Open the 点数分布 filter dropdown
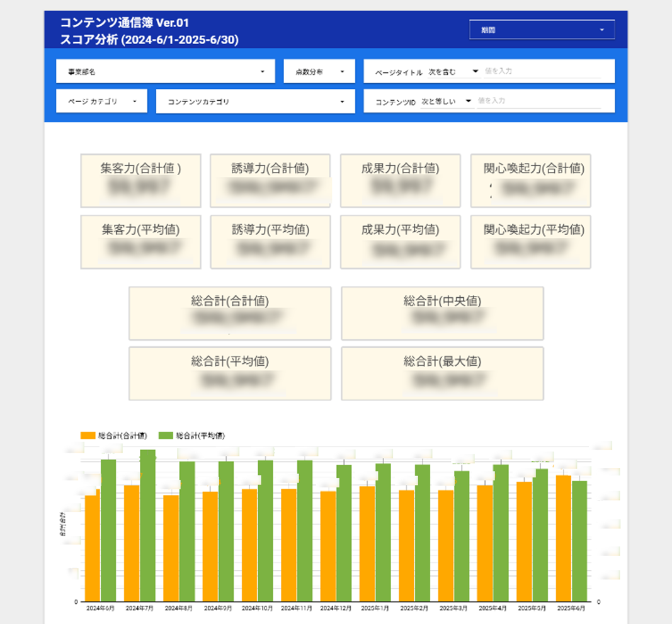672x624 pixels. [319, 72]
